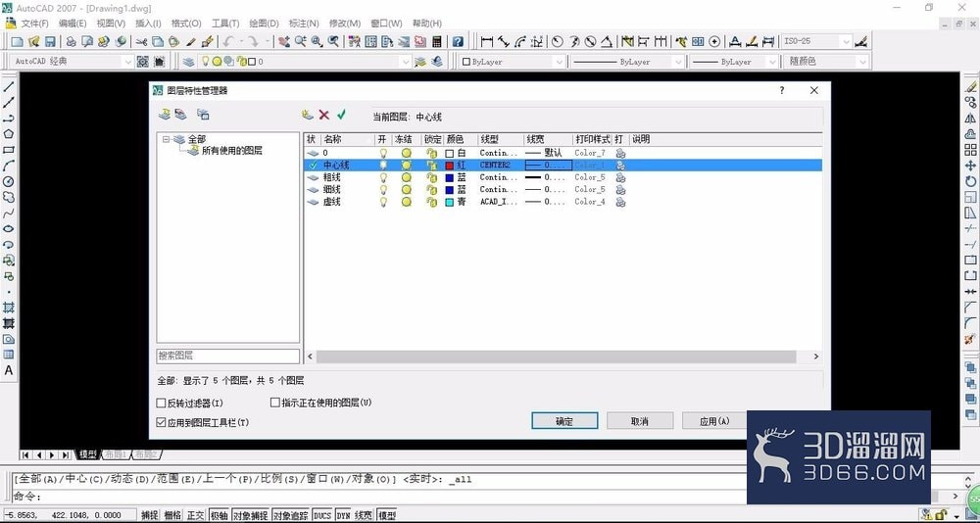This screenshot has width=980, height=523.
Task: Open the 标注(N) menu
Action: coord(304,24)
